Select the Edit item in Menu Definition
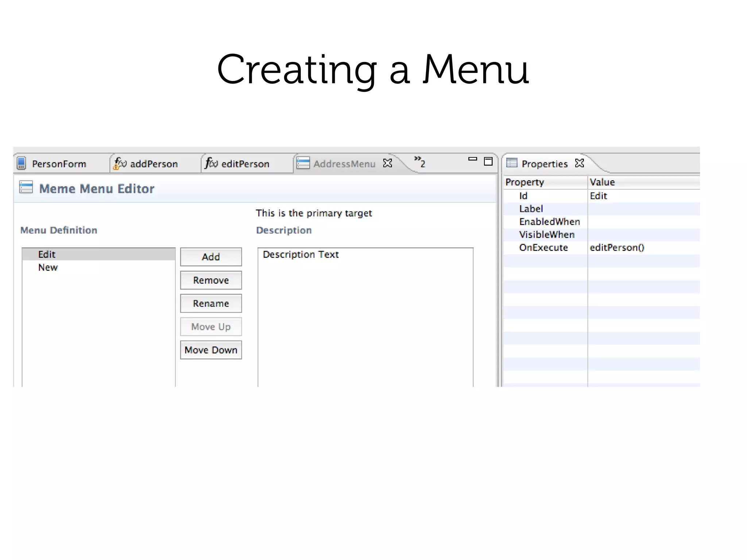 pyautogui.click(x=98, y=254)
